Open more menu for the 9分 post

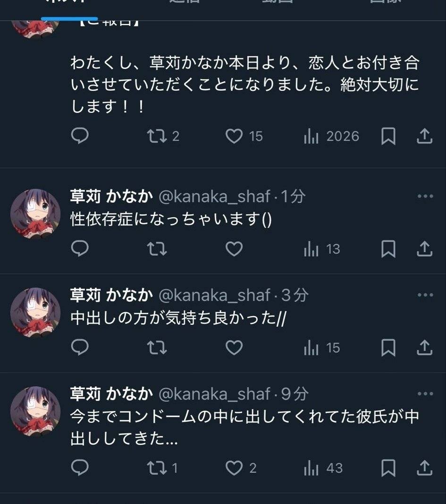tap(425, 393)
